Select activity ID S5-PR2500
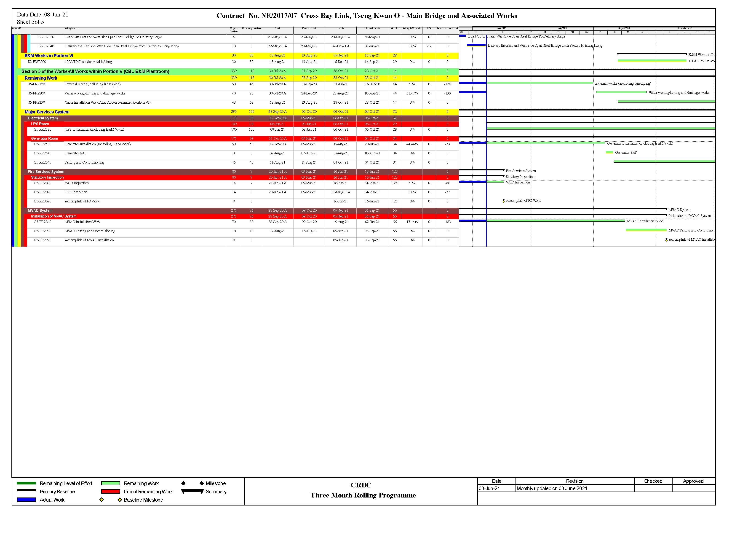Screen dimensions: 756x535 pyautogui.click(x=43, y=144)
